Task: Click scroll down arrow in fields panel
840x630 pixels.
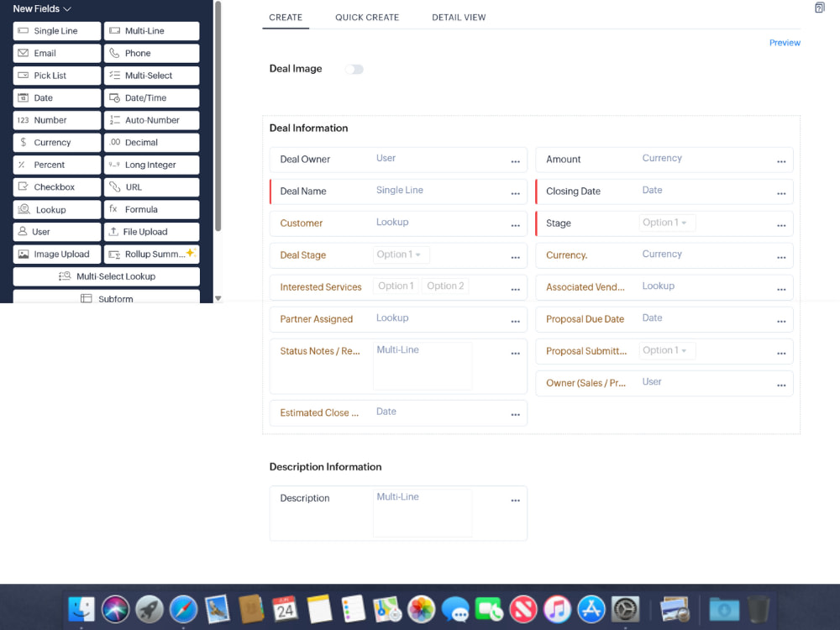Action: 218,298
